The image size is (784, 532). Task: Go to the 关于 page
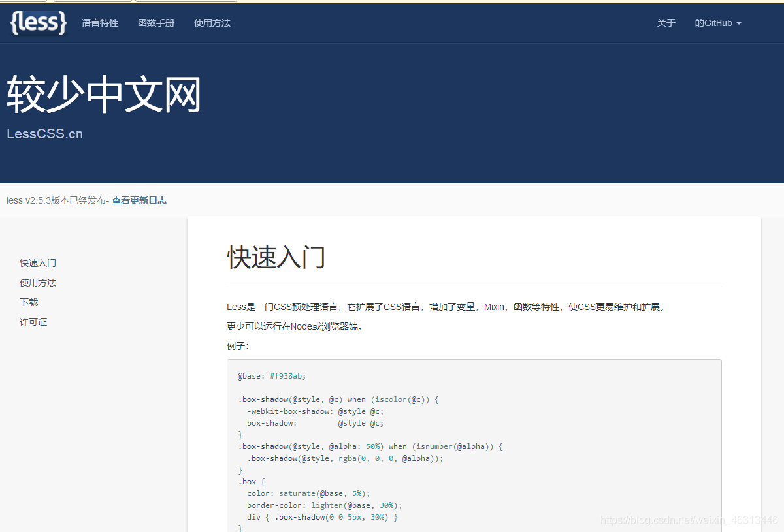(666, 23)
